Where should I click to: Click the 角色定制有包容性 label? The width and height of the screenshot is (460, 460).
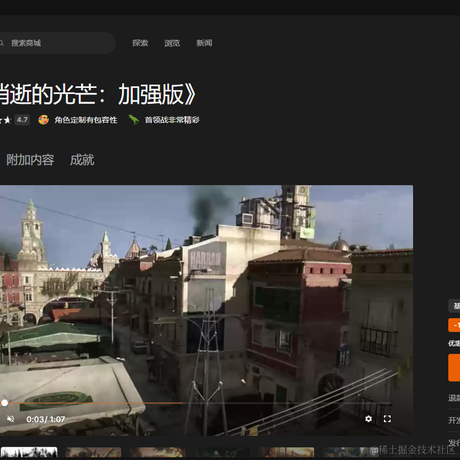(x=86, y=120)
